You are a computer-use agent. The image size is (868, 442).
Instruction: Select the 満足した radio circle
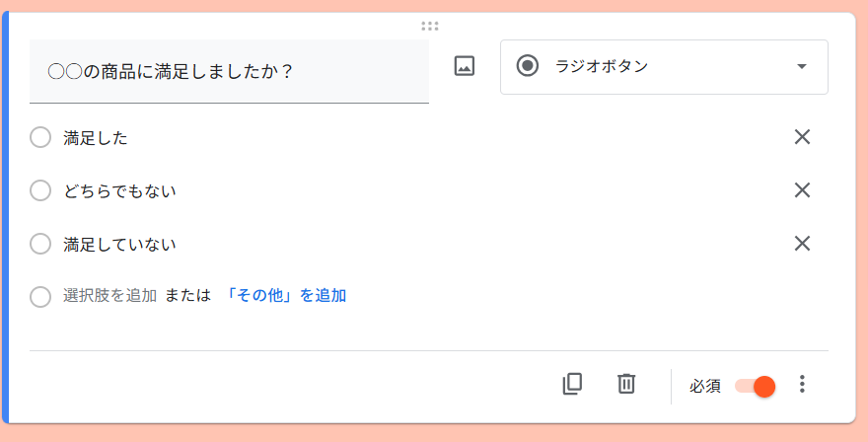point(40,137)
